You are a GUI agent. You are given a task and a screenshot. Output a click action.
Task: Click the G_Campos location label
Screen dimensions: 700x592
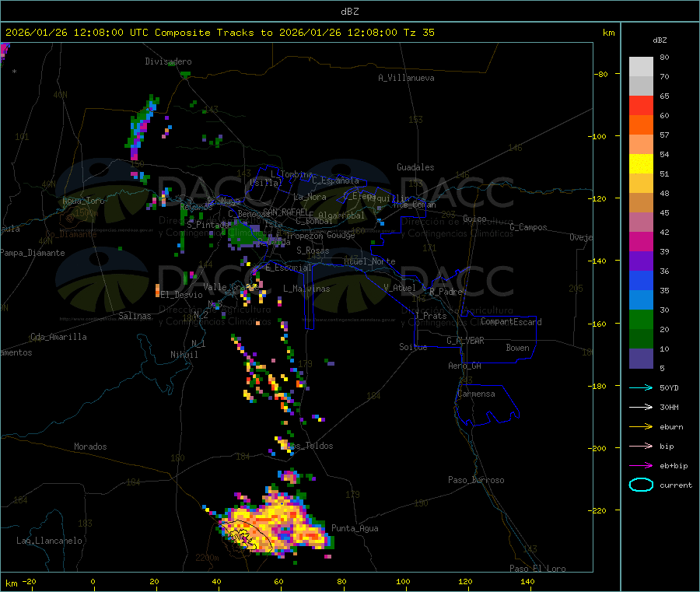[x=529, y=227]
